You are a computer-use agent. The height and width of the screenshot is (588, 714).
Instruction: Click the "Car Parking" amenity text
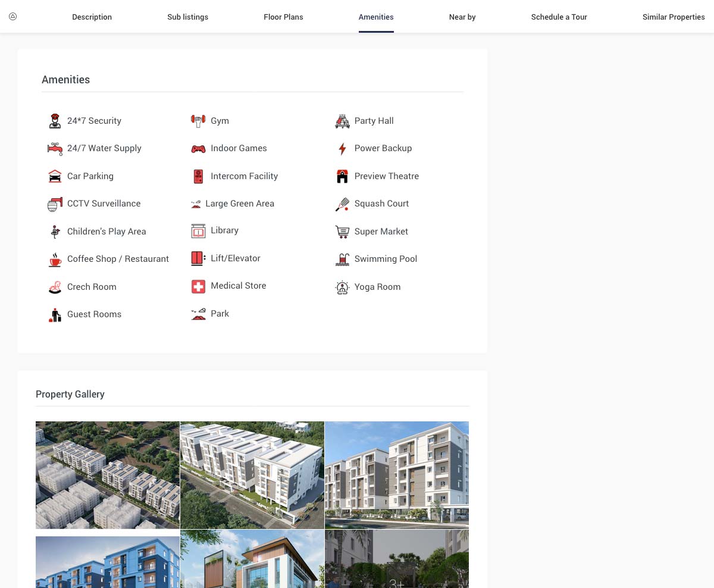pyautogui.click(x=90, y=176)
